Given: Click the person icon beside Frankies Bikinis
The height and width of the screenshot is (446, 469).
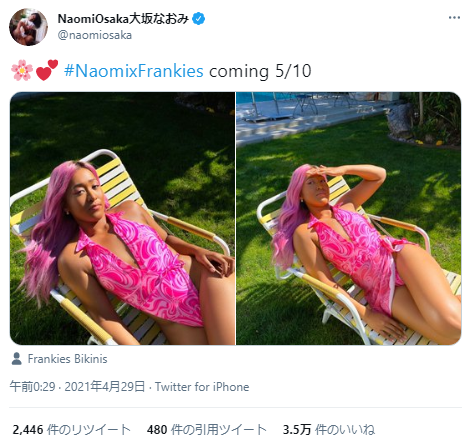Looking at the screenshot, I should pyautogui.click(x=16, y=359).
